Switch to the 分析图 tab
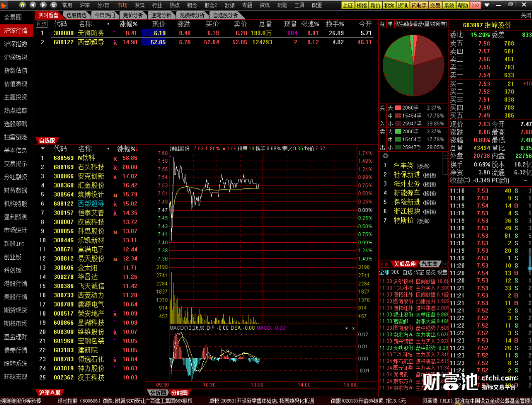The height and width of the screenshot is (405, 532). 158,392
